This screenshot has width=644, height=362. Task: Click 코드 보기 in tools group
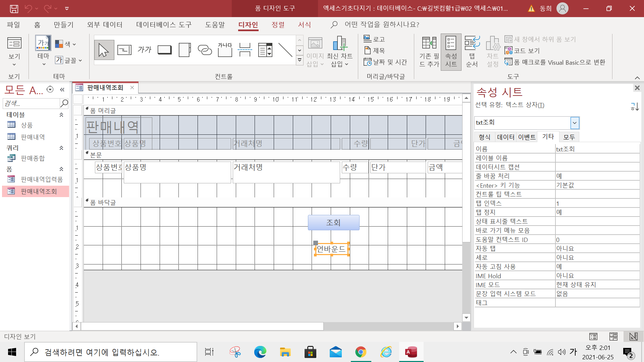point(523,51)
